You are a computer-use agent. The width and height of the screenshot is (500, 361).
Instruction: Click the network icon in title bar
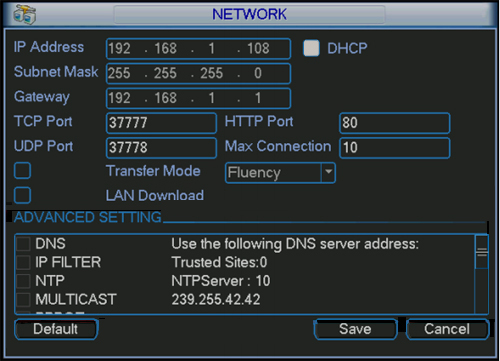[25, 15]
